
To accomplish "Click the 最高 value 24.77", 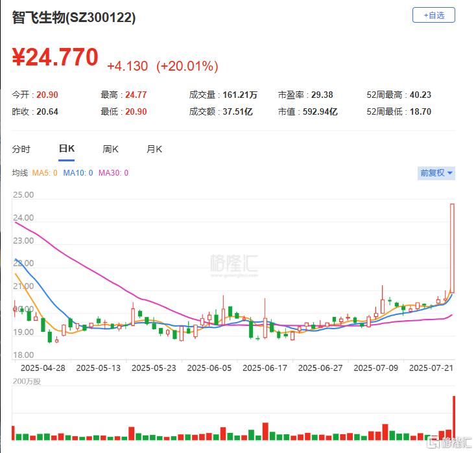I will pos(136,95).
